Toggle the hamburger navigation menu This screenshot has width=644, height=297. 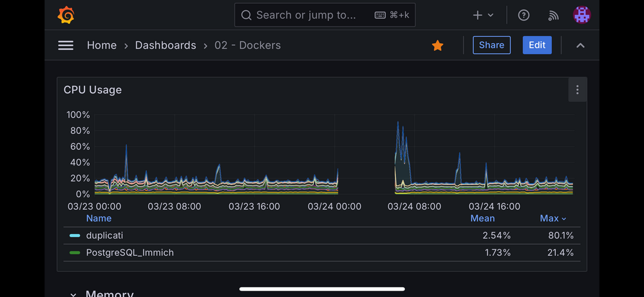66,45
